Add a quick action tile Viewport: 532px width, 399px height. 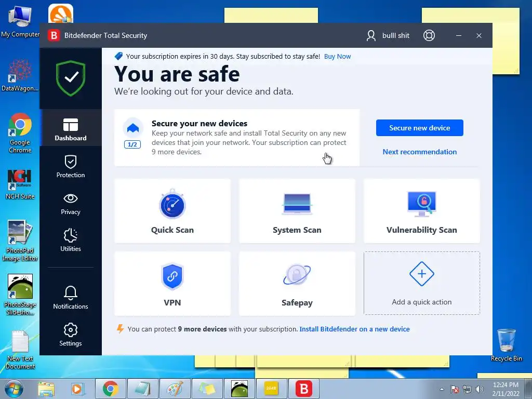tap(422, 283)
